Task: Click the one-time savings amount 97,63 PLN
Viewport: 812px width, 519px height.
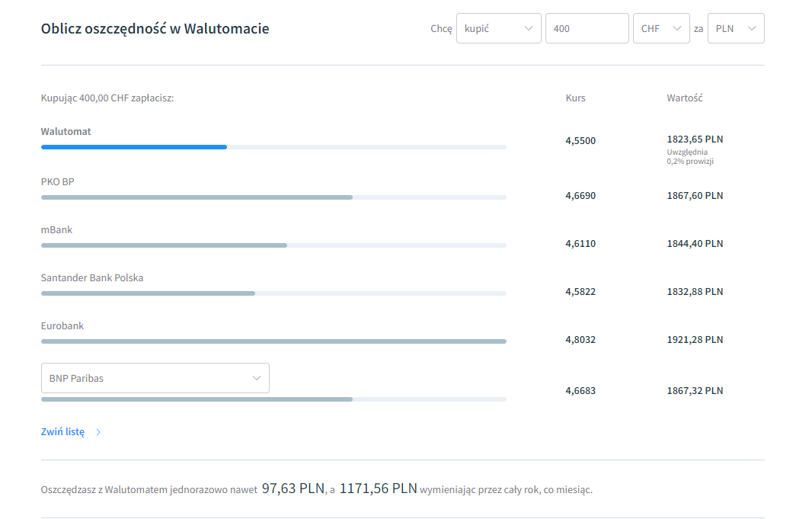Action: tap(293, 489)
